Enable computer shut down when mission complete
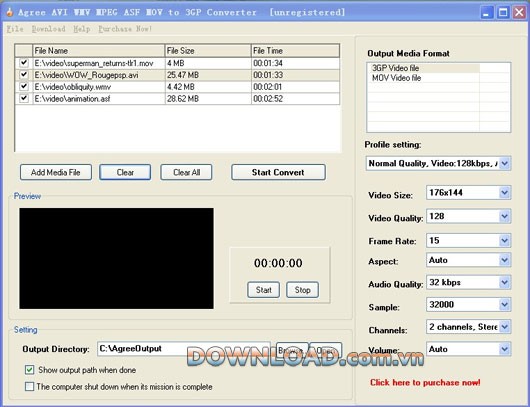Viewport: 530px width, 407px height. coord(29,386)
